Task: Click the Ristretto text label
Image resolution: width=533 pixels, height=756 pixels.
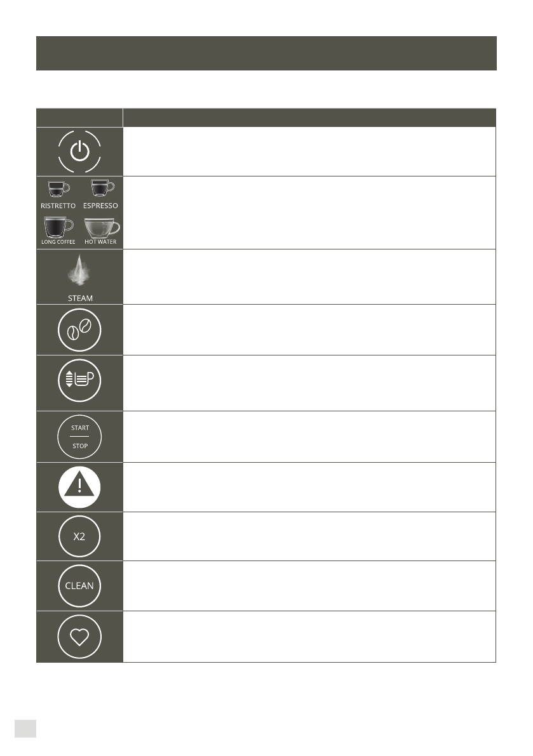Action: coord(58,206)
